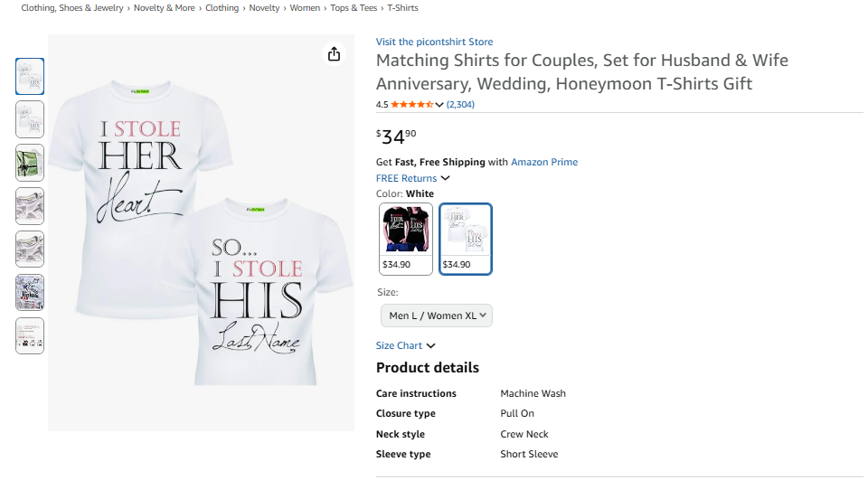Open the 2,304 ratings link
868x480 pixels.
tap(460, 105)
